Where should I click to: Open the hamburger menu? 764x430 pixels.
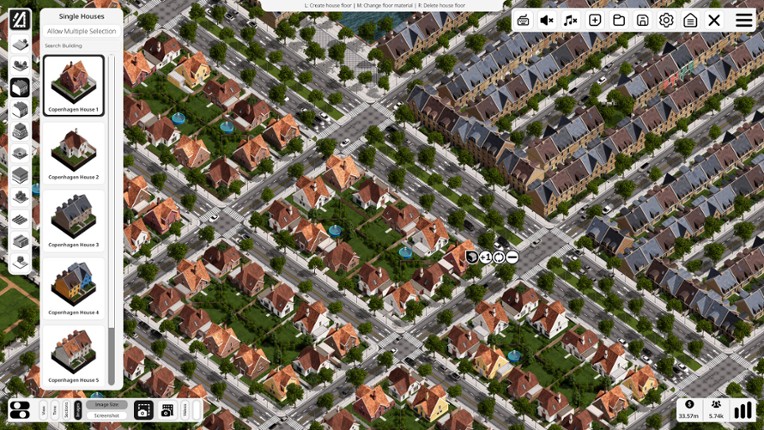tap(744, 20)
